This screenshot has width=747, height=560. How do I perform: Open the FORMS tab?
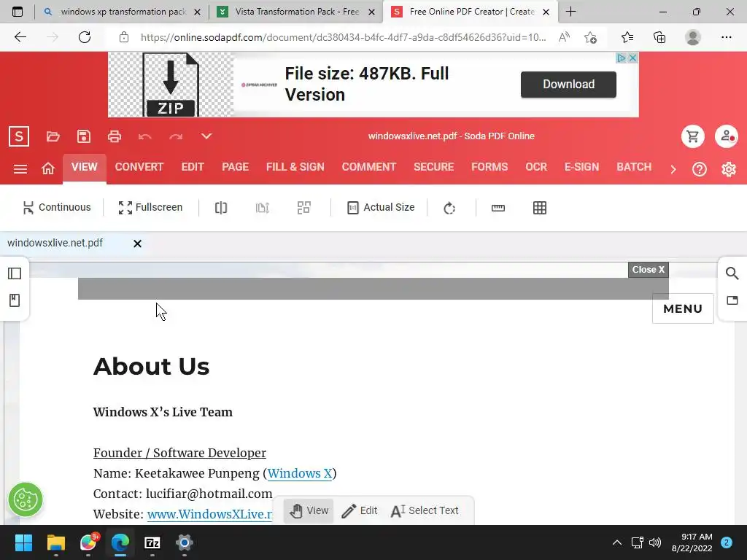click(x=489, y=167)
